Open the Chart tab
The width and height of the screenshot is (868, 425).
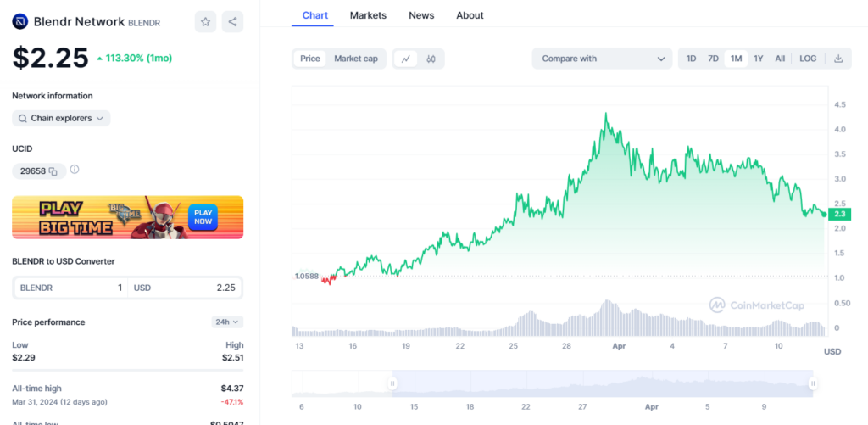pyautogui.click(x=315, y=15)
